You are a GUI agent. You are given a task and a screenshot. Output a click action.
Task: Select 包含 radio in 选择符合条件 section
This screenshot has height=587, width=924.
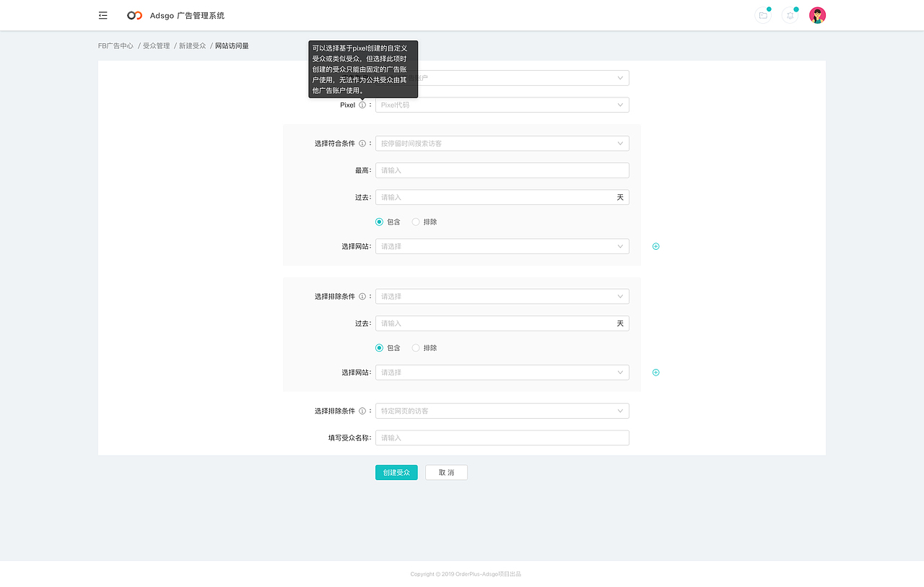click(x=379, y=222)
